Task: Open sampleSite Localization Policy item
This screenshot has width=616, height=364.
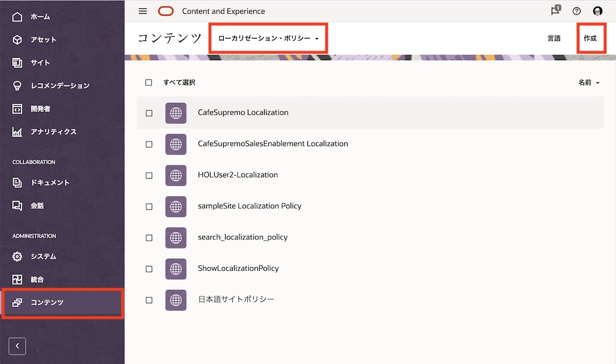Action: tap(249, 206)
